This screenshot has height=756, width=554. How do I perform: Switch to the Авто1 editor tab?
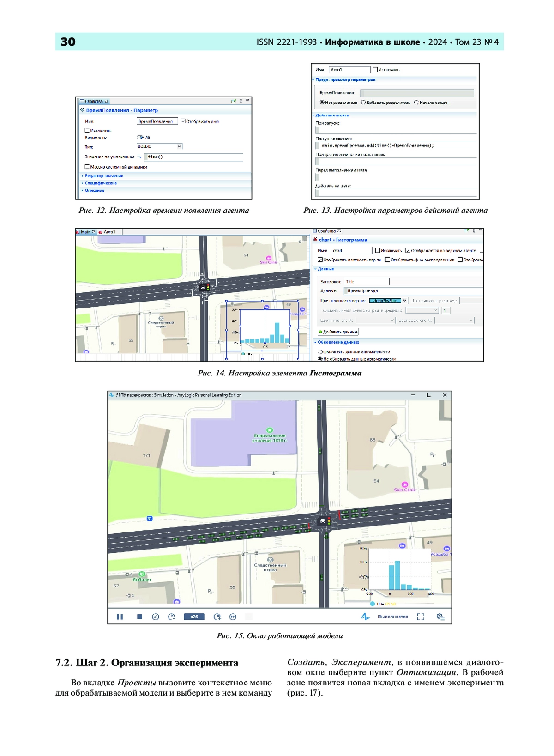[109, 232]
